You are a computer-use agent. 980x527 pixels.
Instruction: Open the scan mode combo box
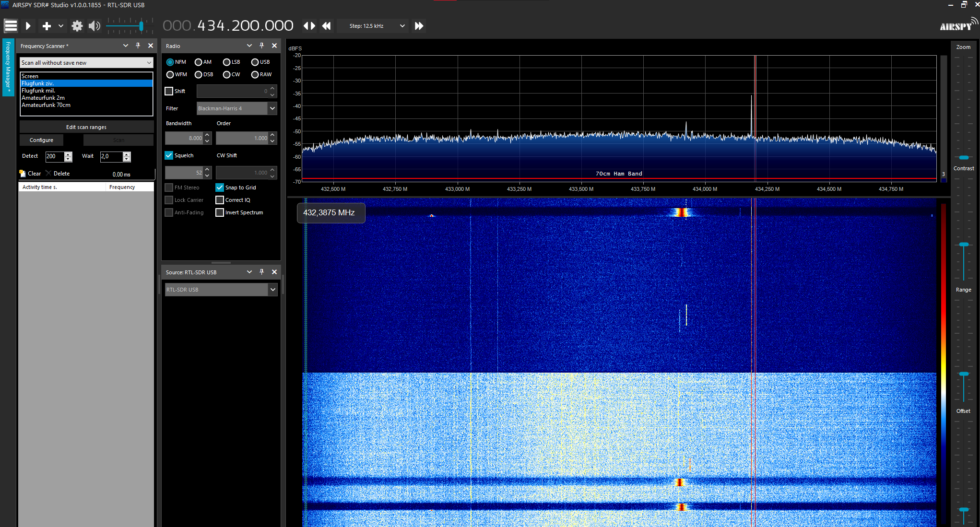(86, 63)
